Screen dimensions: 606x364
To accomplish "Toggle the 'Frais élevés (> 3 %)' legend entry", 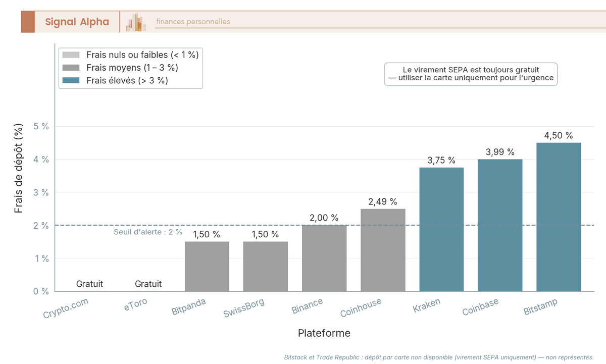I will 122,80.
